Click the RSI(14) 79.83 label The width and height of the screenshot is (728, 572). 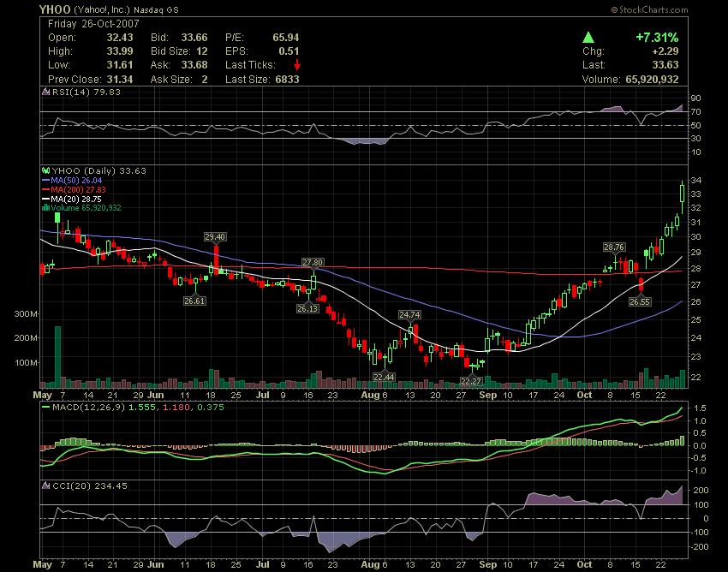pos(86,92)
